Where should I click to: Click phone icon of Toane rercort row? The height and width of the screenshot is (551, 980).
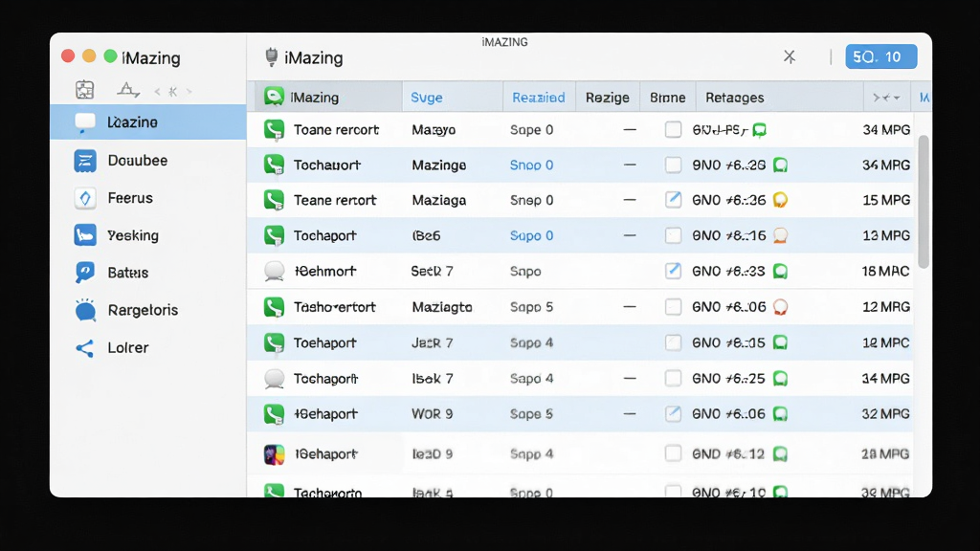click(x=274, y=129)
